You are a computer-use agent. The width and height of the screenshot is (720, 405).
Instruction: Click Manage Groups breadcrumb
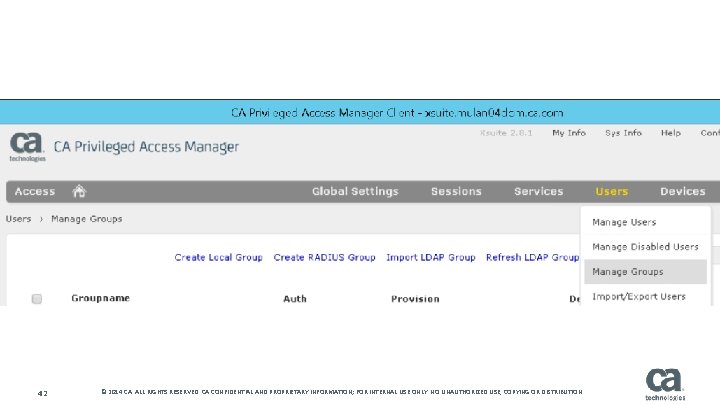pos(87,219)
